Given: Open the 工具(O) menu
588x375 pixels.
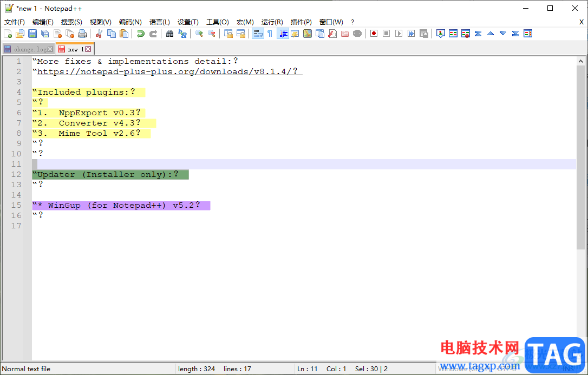Looking at the screenshot, I should pyautogui.click(x=218, y=22).
